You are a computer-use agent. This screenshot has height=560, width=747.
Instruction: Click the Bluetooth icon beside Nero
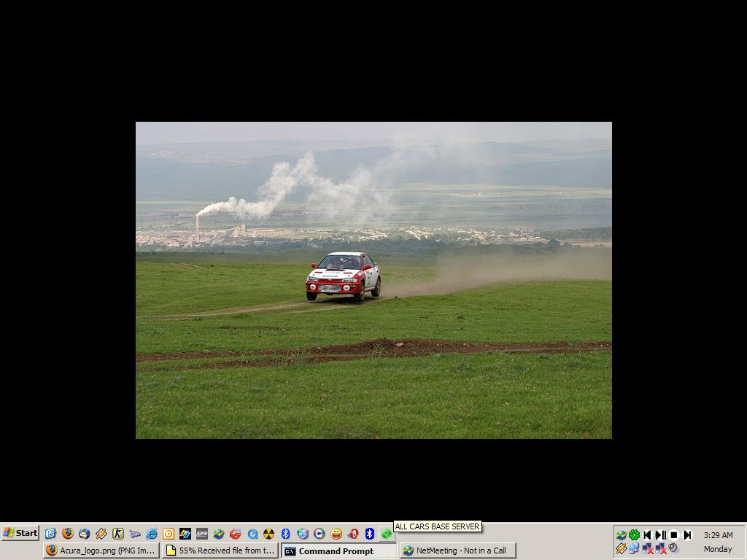pos(285,534)
